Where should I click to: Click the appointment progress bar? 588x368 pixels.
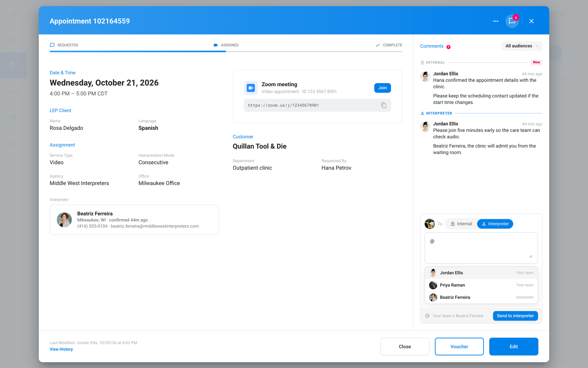click(226, 51)
